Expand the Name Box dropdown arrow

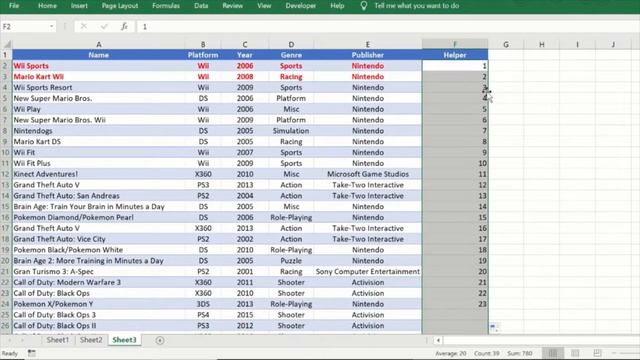pos(52,27)
